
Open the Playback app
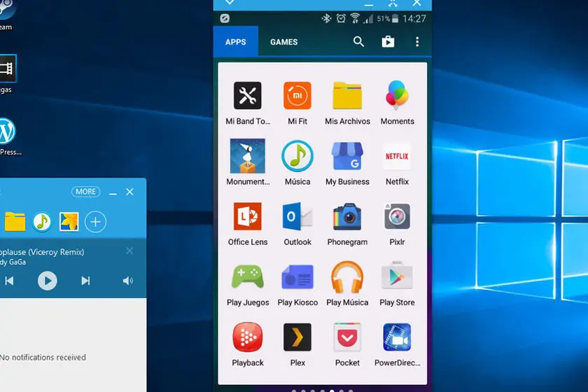(248, 337)
